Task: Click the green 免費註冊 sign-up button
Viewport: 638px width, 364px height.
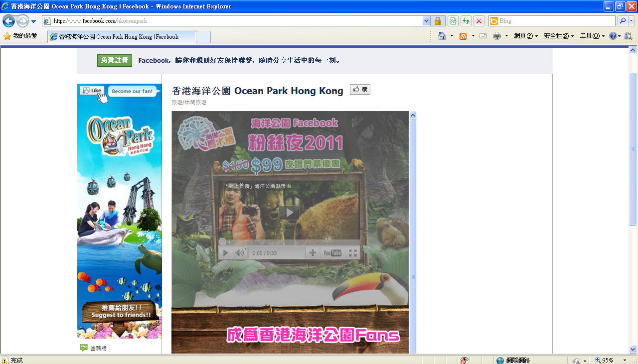Action: pos(115,60)
